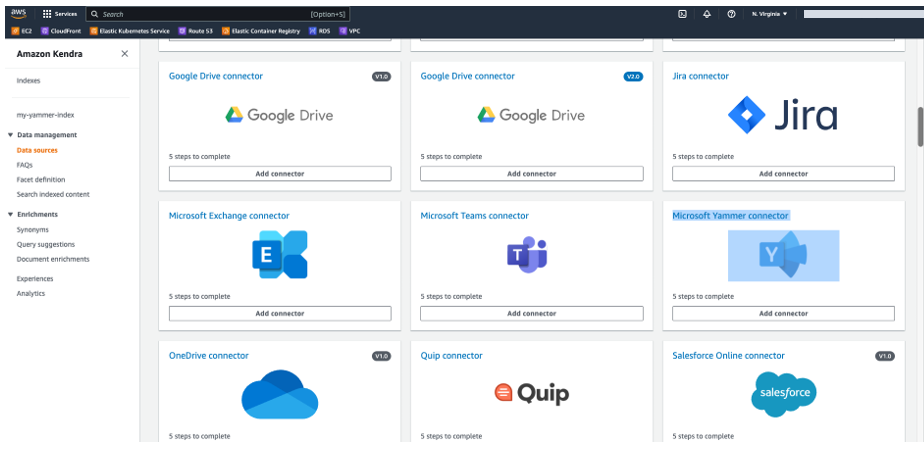This screenshot has width=924, height=464.
Task: Click the Microsoft Teams logo
Action: [527, 255]
